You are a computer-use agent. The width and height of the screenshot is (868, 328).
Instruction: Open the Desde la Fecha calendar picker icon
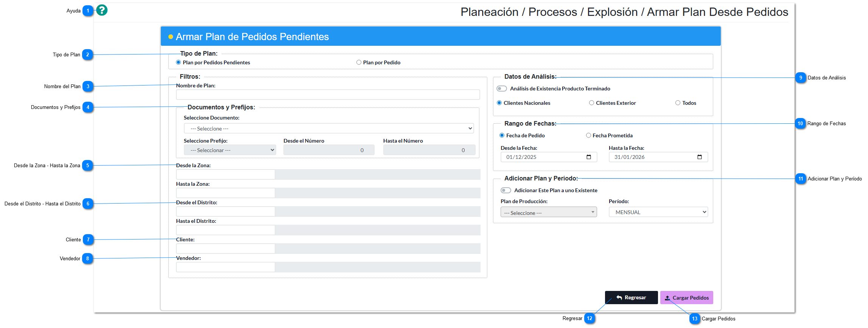588,157
